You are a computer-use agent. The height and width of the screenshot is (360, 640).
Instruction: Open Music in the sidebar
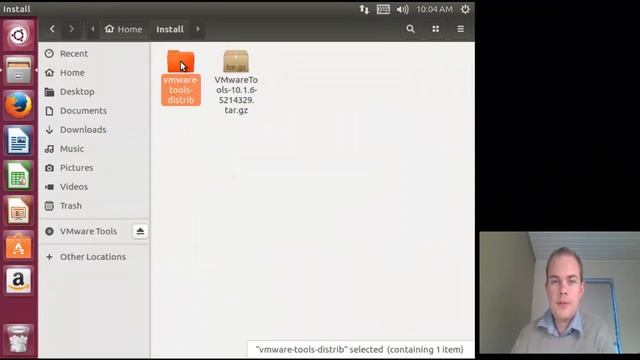[x=94, y=149]
